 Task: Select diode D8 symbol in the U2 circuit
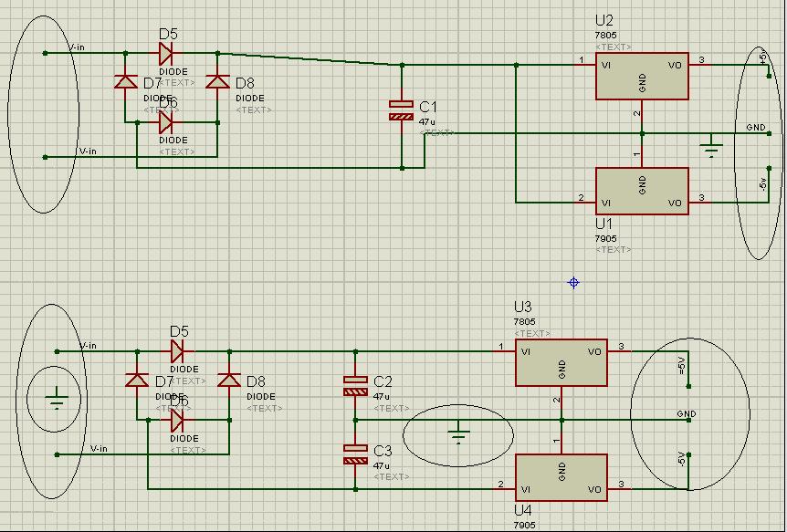coord(217,81)
